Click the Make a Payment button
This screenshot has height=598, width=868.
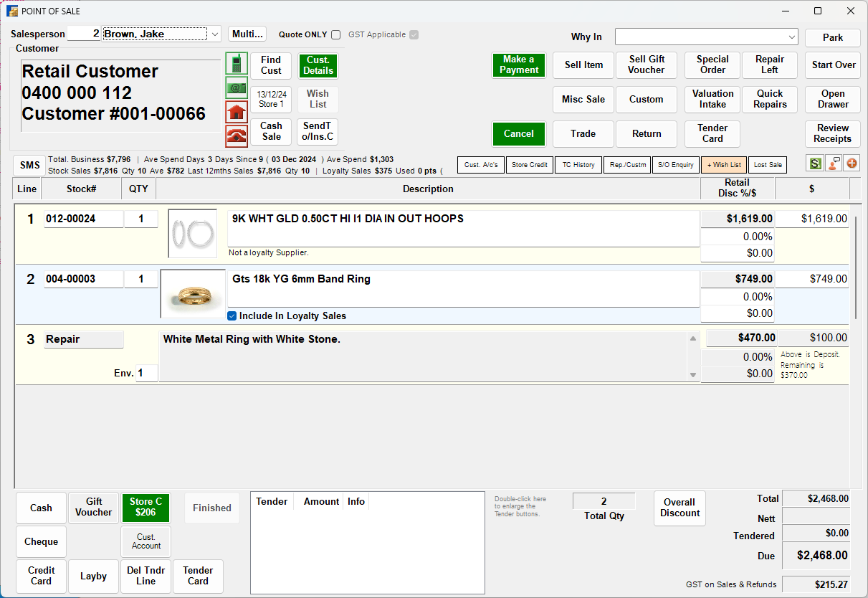tap(518, 65)
